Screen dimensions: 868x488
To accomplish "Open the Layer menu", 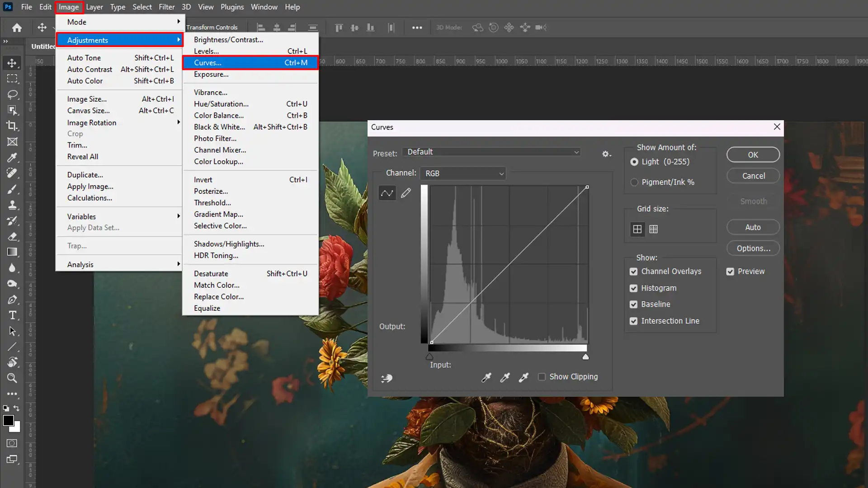I will click(94, 7).
